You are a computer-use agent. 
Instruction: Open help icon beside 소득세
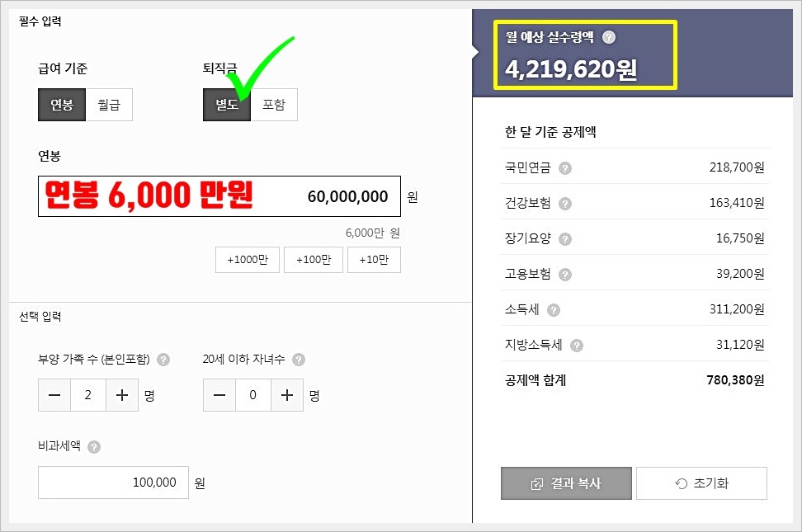click(554, 310)
